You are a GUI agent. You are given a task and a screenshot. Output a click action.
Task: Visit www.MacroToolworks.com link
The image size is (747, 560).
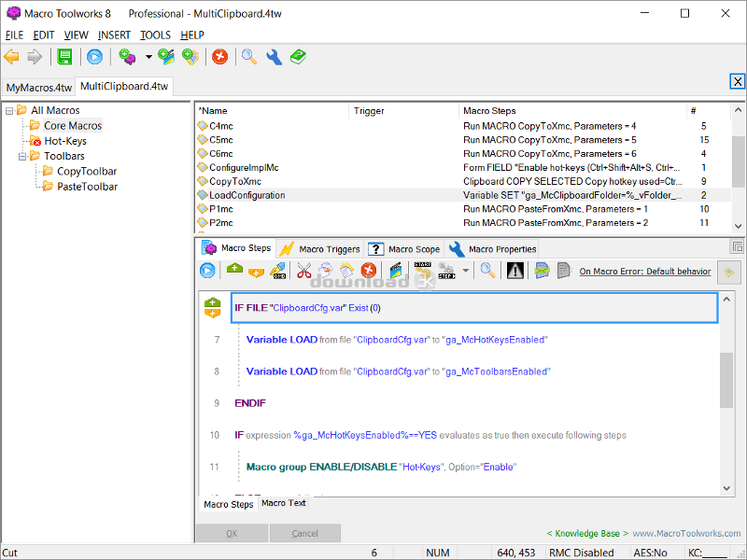point(686,533)
